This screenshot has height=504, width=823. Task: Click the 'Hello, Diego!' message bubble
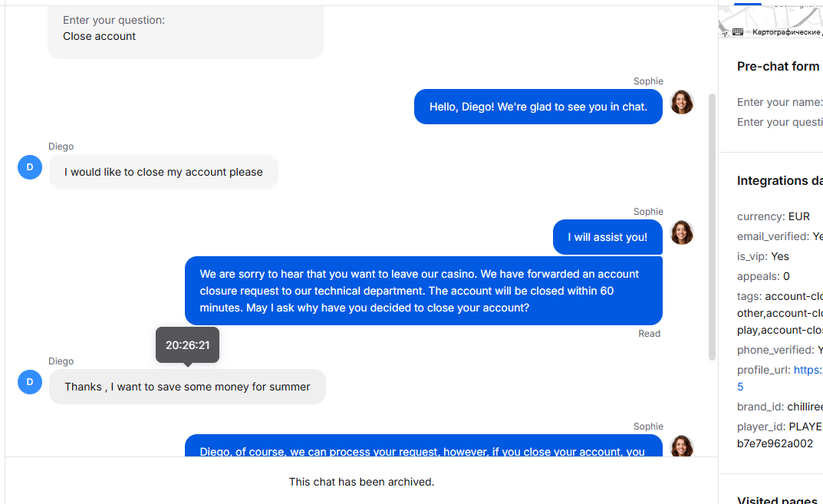[x=538, y=107]
